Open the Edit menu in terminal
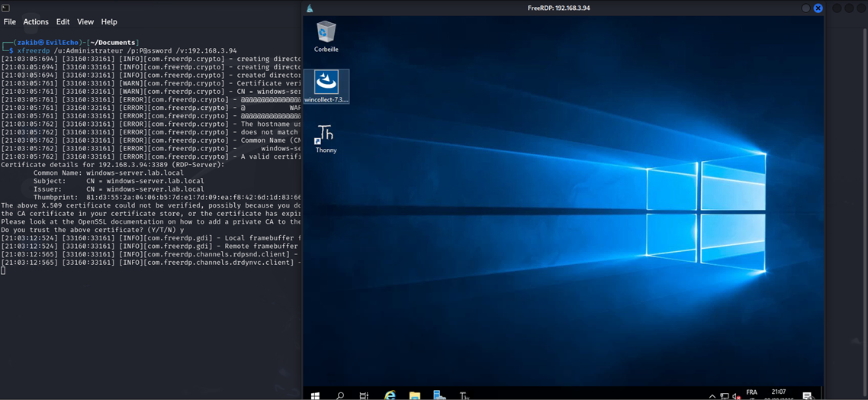Viewport: 868px width, 400px height. tap(63, 21)
